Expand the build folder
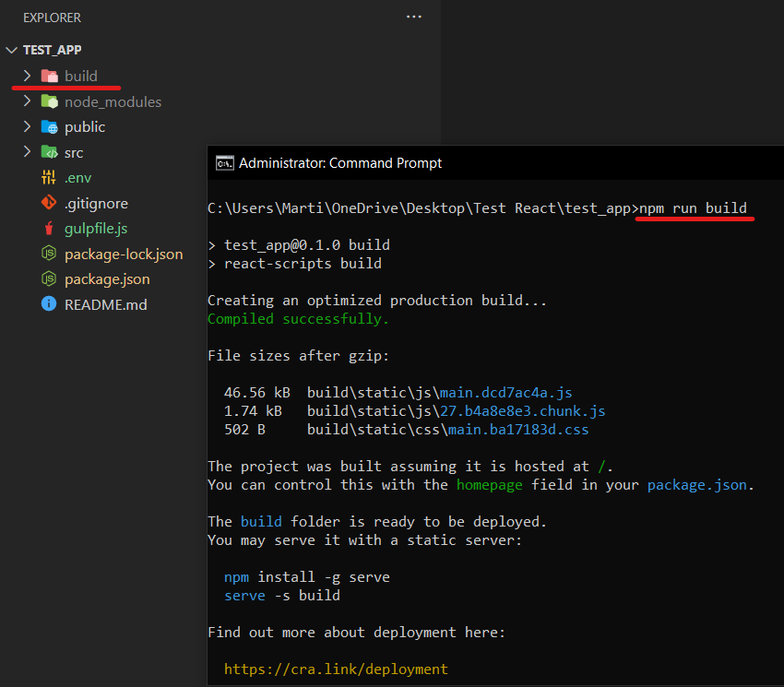 pyautogui.click(x=26, y=76)
